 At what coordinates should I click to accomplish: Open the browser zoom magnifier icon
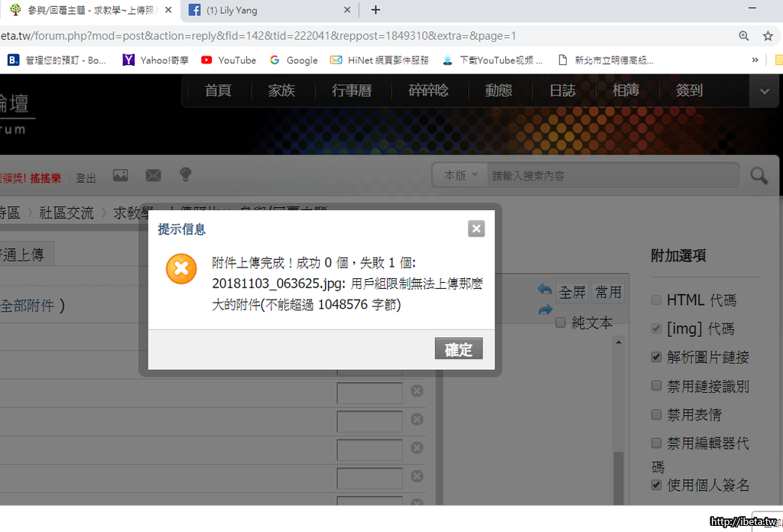pos(744,36)
